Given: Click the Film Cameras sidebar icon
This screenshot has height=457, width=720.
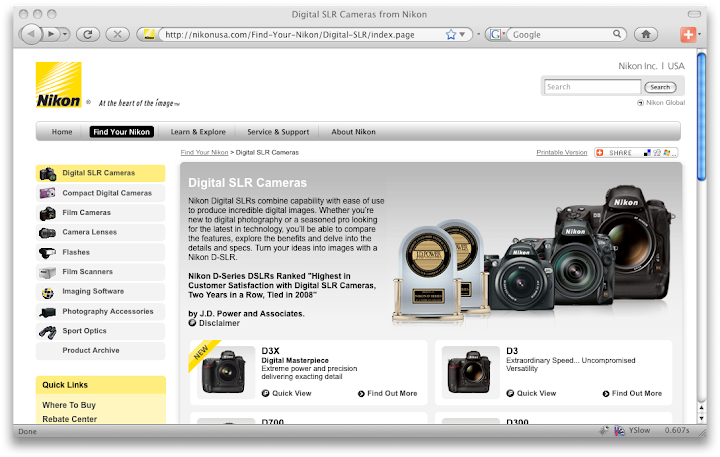Looking at the screenshot, I should tap(47, 213).
